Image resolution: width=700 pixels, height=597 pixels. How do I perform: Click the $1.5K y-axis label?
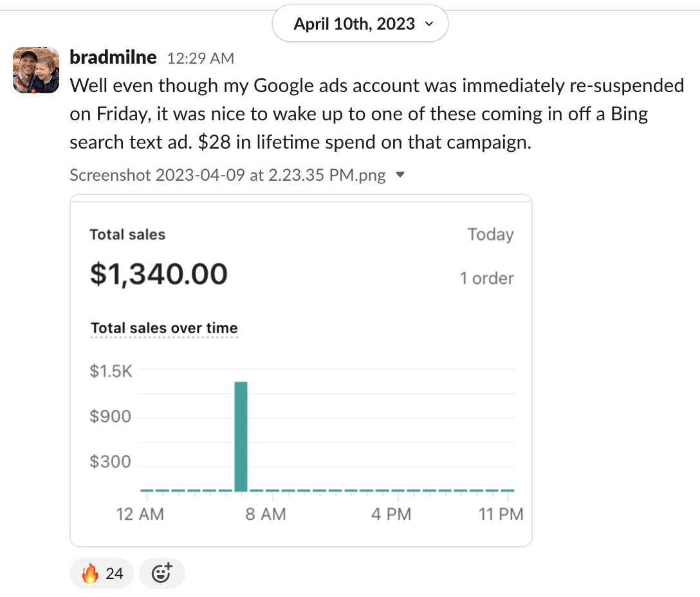point(111,371)
